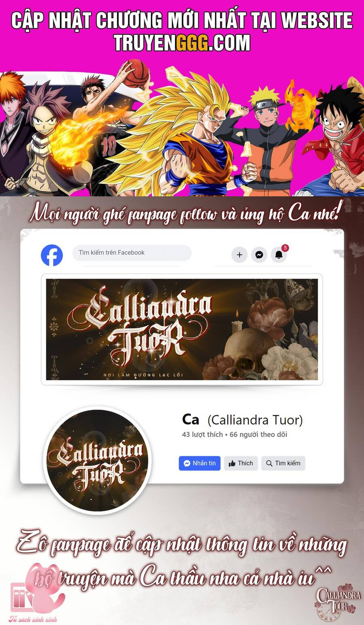Open the Calliandra Tuor cover banner
This screenshot has height=625, width=364.
[x=182, y=329]
